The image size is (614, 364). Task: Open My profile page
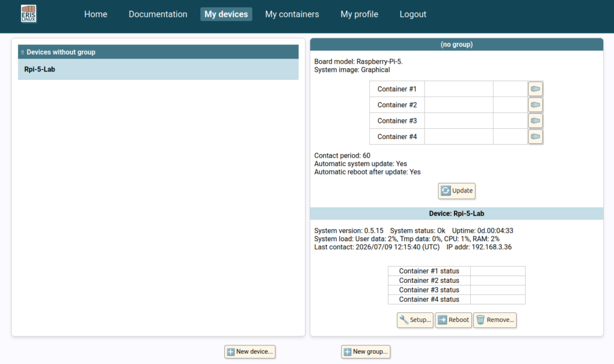tap(359, 14)
